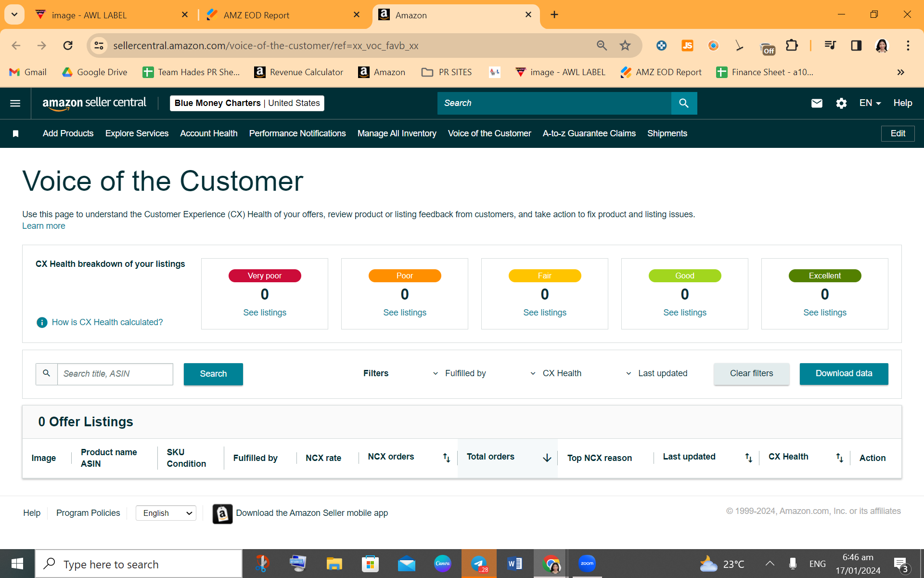Screen dimensions: 924x578
Task: Go to Shipments in navigation bar
Action: [667, 133]
